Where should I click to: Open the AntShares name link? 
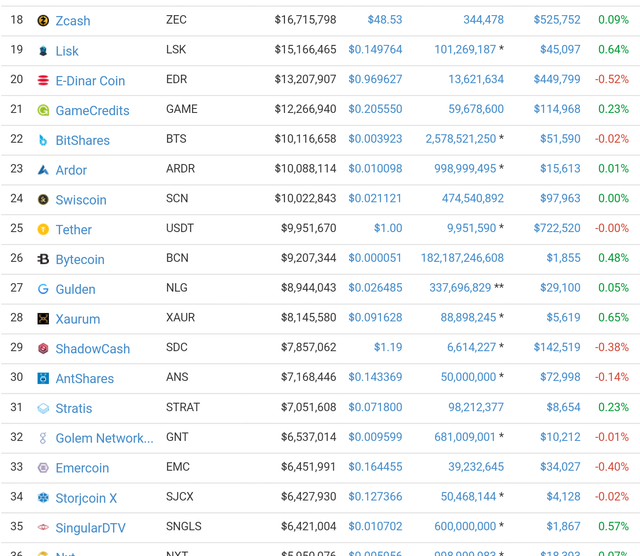click(x=84, y=379)
